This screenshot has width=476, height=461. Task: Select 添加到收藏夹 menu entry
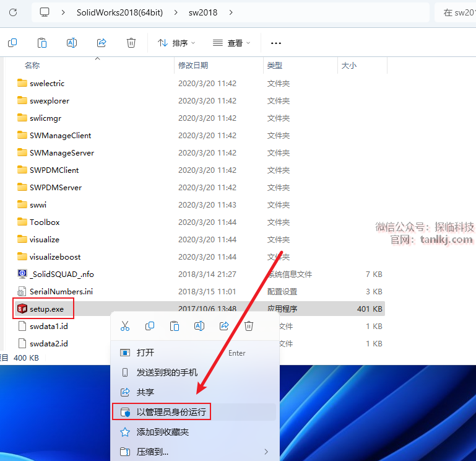coord(162,432)
